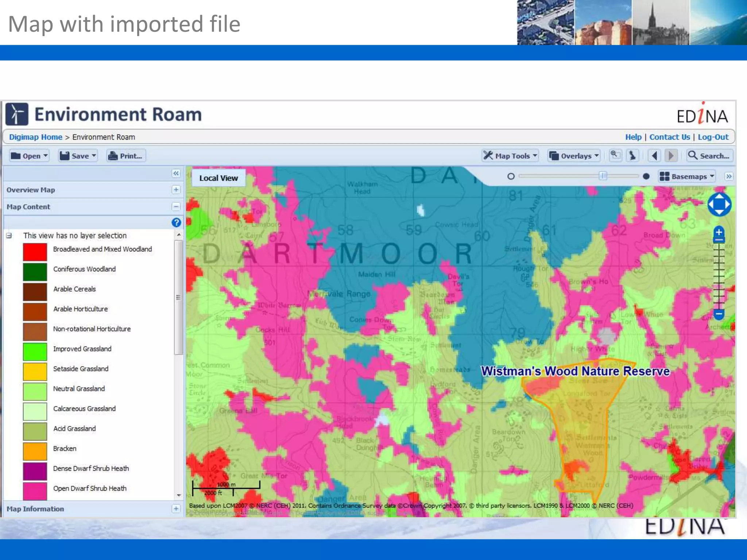Click the Arable Cereals swatch
The height and width of the screenshot is (560, 747).
pyautogui.click(x=35, y=292)
